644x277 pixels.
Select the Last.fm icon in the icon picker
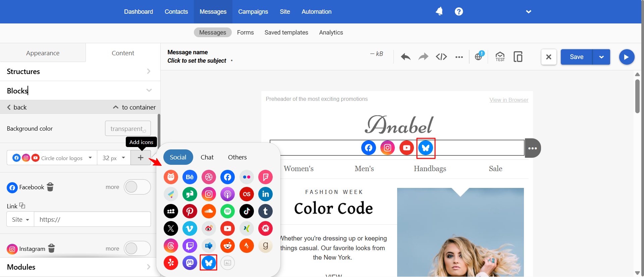[247, 194]
